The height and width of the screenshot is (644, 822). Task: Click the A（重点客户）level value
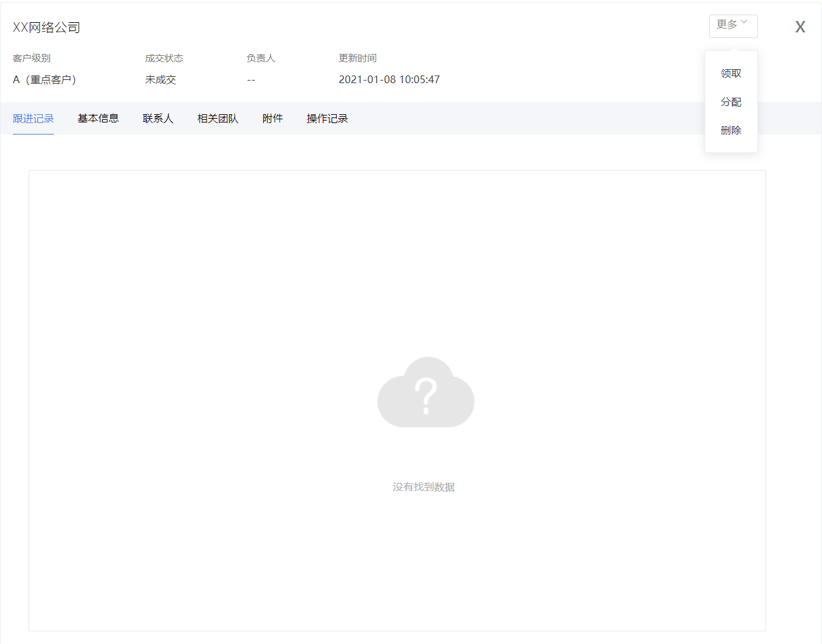pyautogui.click(x=44, y=80)
